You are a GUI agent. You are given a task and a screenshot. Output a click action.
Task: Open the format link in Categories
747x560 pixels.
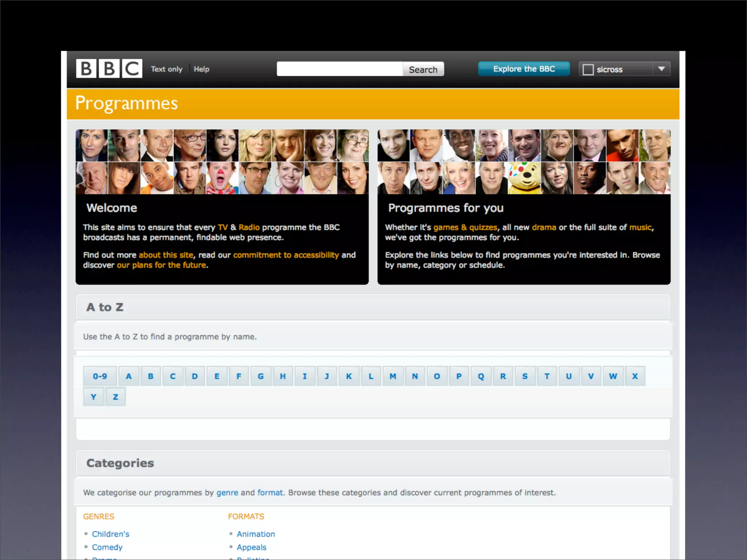coord(270,493)
